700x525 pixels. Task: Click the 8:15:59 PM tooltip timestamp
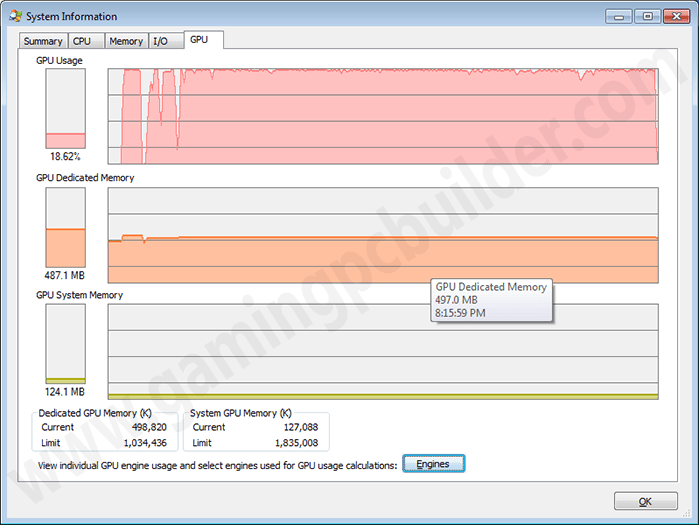tap(460, 313)
